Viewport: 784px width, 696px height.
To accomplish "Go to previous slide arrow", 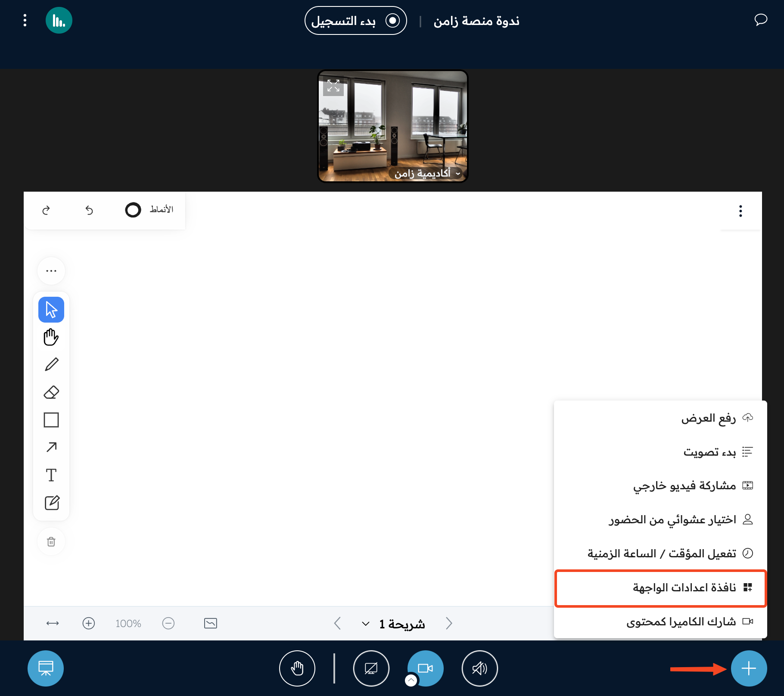I will click(x=337, y=623).
